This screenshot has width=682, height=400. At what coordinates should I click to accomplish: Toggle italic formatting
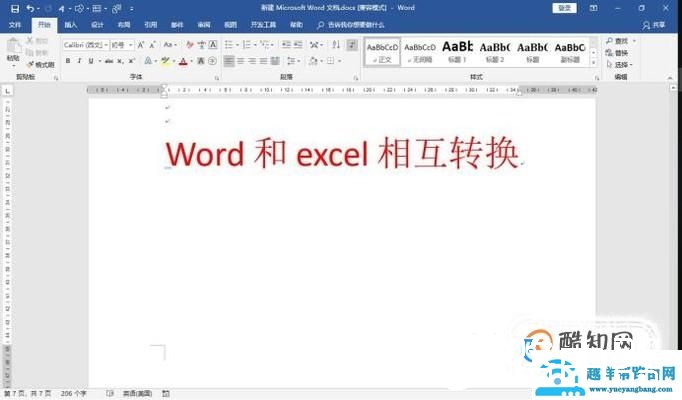tap(79, 61)
